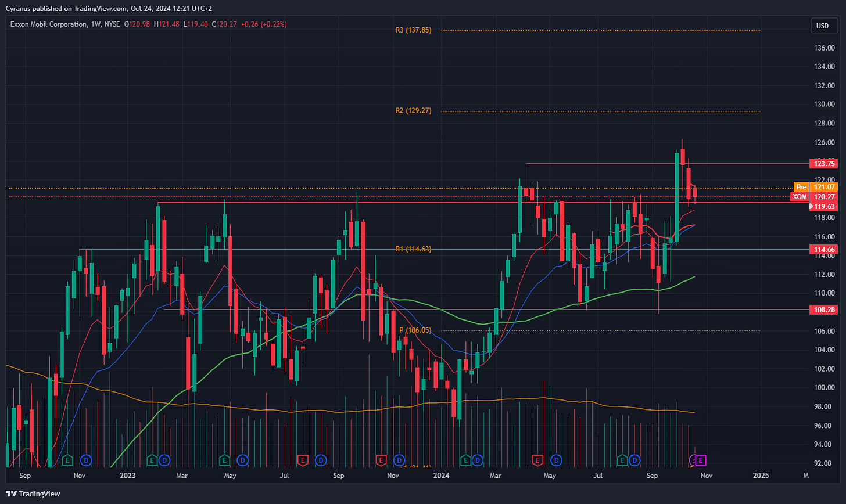Click the TradingView logo at bottom left
The image size is (846, 504).
33,494
